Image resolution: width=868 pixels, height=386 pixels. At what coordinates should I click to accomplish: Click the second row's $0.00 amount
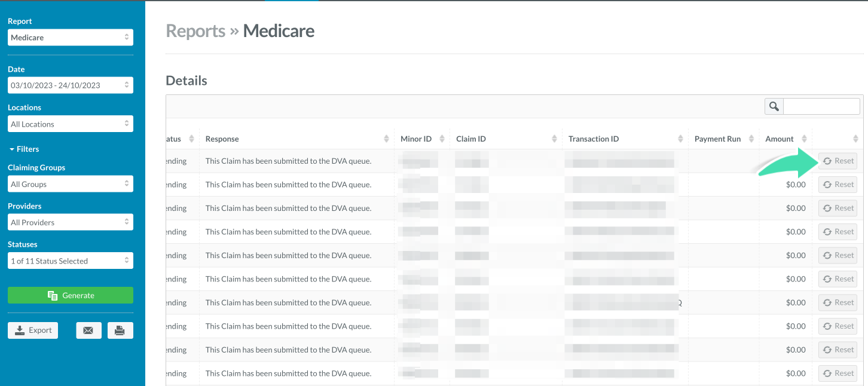(796, 185)
